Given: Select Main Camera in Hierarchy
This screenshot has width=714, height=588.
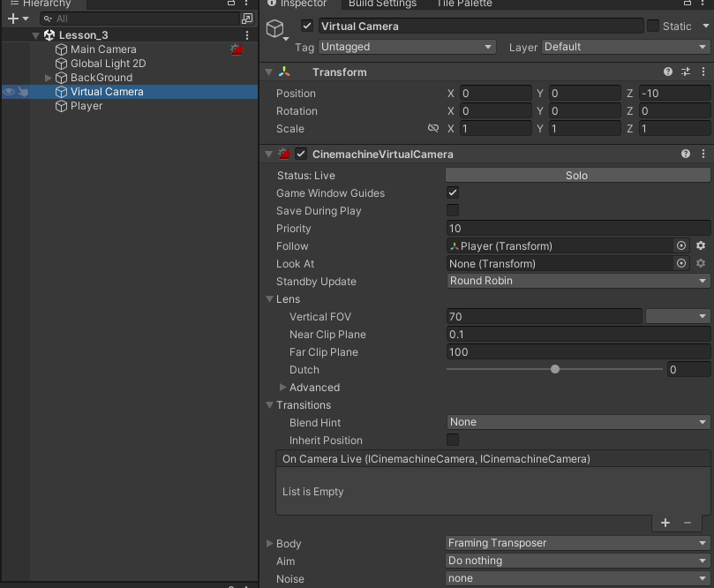Looking at the screenshot, I should pos(103,49).
